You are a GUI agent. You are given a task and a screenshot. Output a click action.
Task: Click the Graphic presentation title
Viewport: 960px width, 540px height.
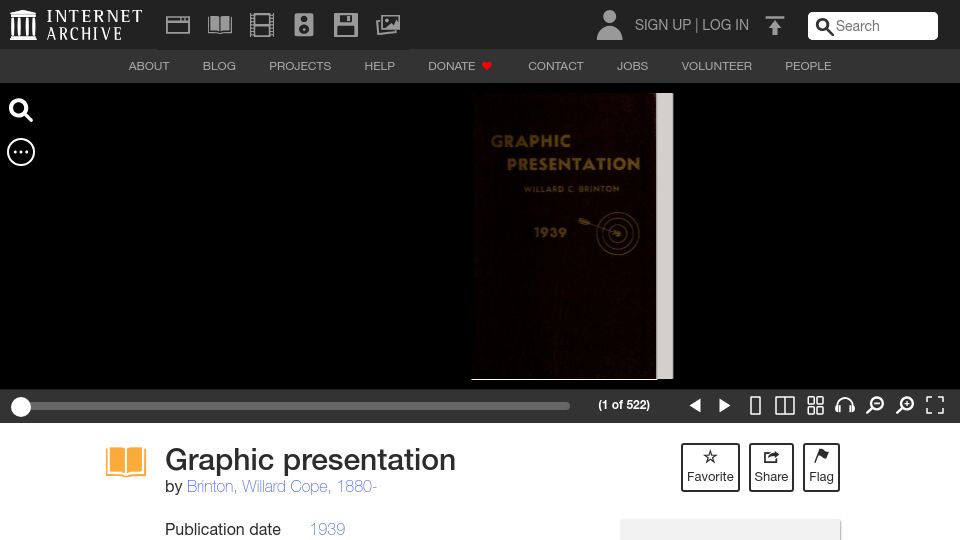click(x=310, y=460)
